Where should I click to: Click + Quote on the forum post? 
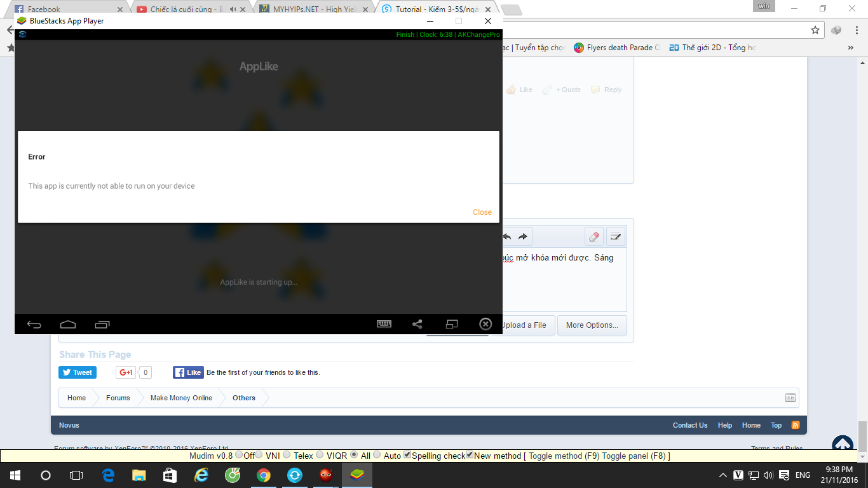point(562,90)
